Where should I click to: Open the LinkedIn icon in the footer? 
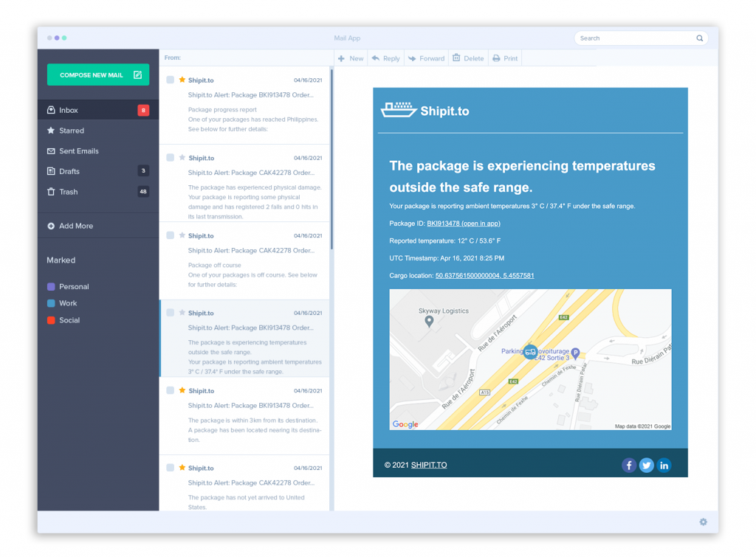664,465
